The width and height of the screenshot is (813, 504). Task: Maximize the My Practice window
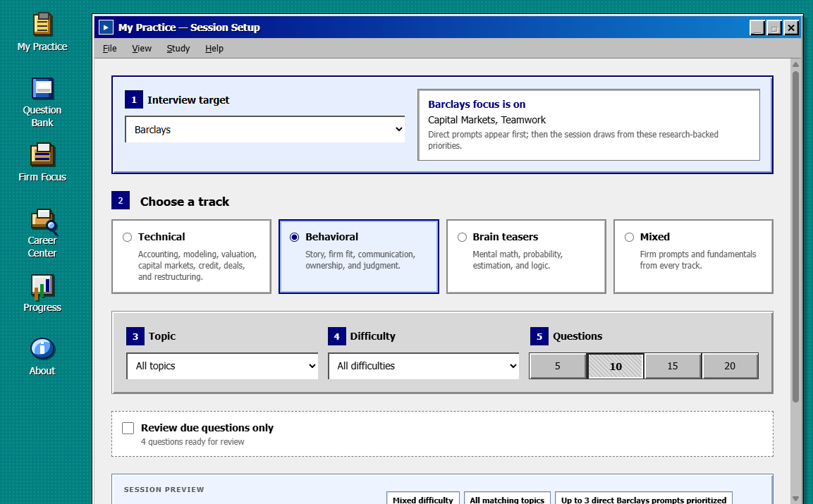click(774, 27)
